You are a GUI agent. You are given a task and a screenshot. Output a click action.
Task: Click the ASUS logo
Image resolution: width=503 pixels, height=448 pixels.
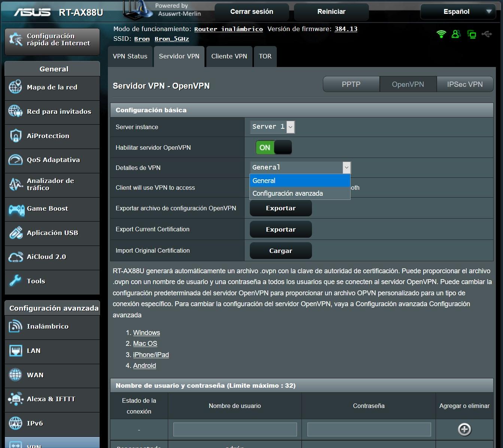click(32, 12)
